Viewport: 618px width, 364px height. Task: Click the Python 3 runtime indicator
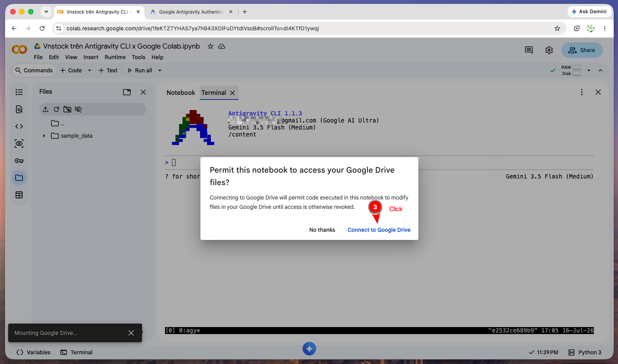(585, 352)
